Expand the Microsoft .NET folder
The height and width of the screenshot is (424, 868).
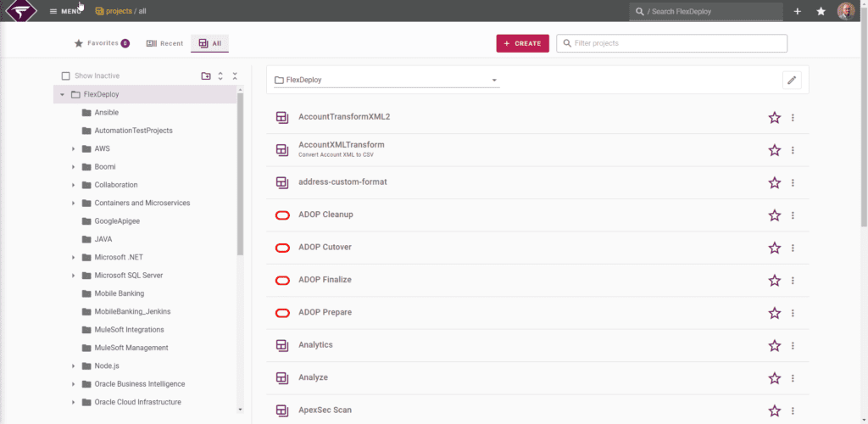coord(73,258)
